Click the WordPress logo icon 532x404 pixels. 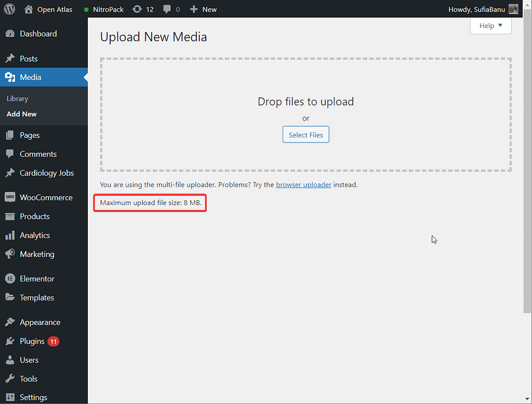[9, 9]
